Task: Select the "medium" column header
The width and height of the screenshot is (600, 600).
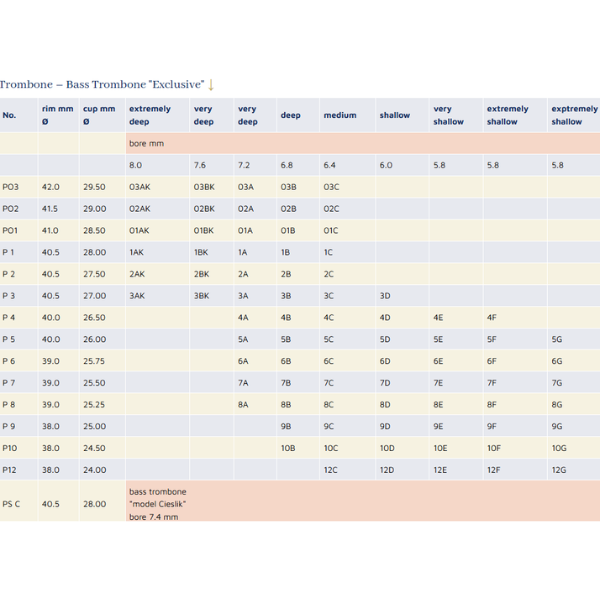Action: pos(340,115)
